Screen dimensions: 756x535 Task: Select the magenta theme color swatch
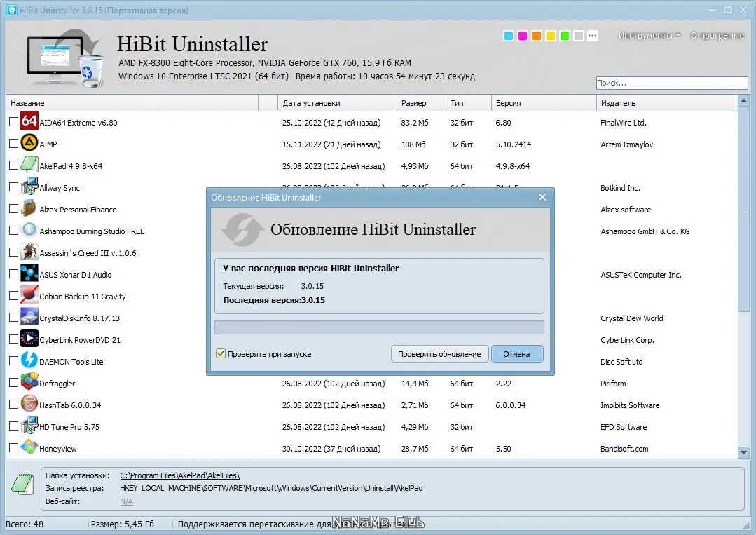click(x=523, y=36)
